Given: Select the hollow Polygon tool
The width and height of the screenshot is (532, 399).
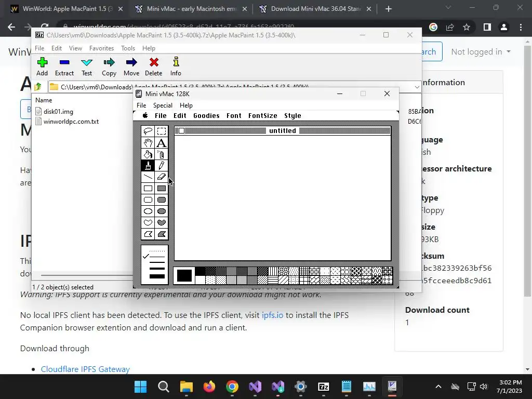Looking at the screenshot, I should click(x=148, y=234).
